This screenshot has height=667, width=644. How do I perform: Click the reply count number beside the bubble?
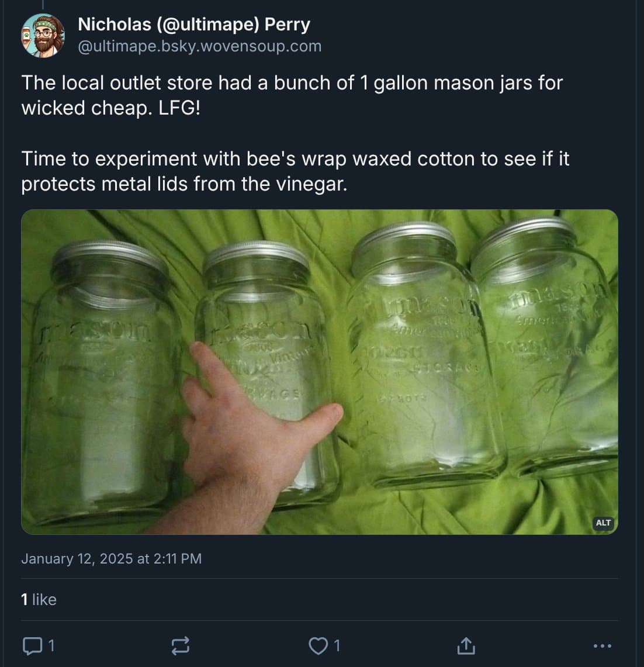point(51,645)
